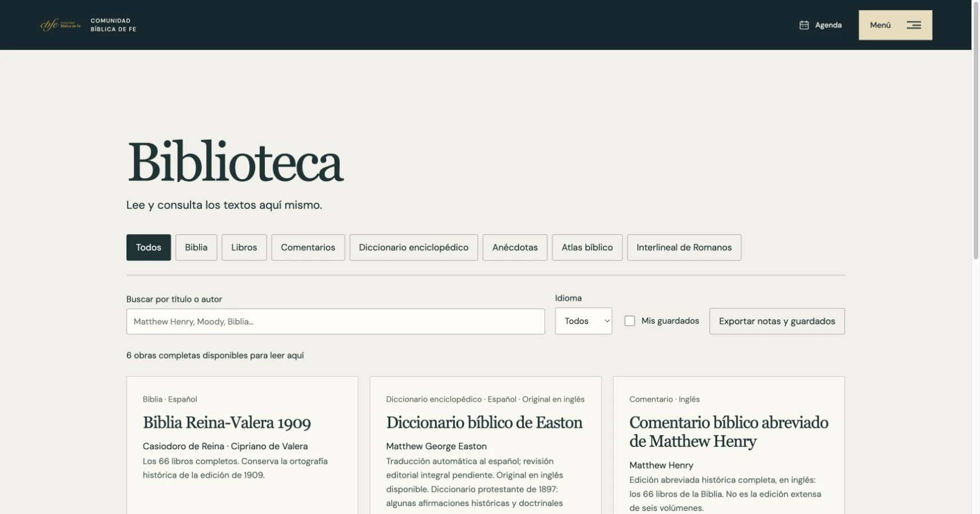This screenshot has height=514, width=980.
Task: Open Biblia Reina-Valera 1909 title
Action: click(227, 423)
